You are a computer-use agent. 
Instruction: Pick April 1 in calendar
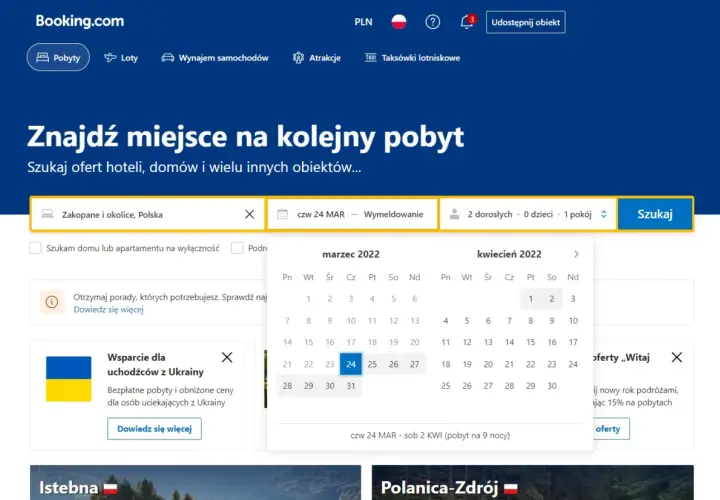[x=531, y=299]
